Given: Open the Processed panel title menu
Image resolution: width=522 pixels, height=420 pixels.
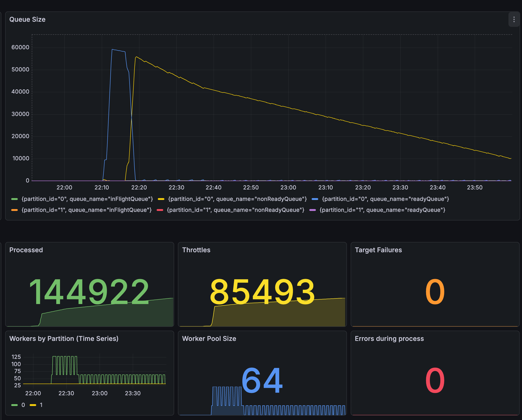Looking at the screenshot, I should click(26, 250).
